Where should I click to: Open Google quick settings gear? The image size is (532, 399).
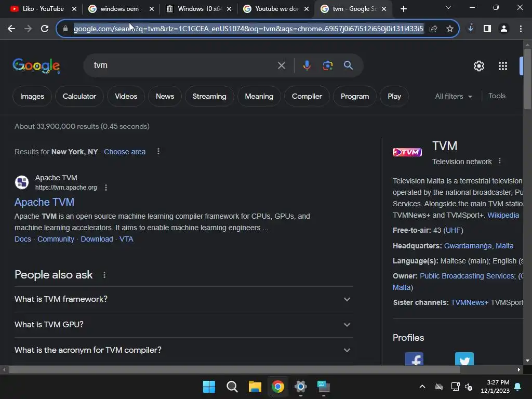click(478, 66)
